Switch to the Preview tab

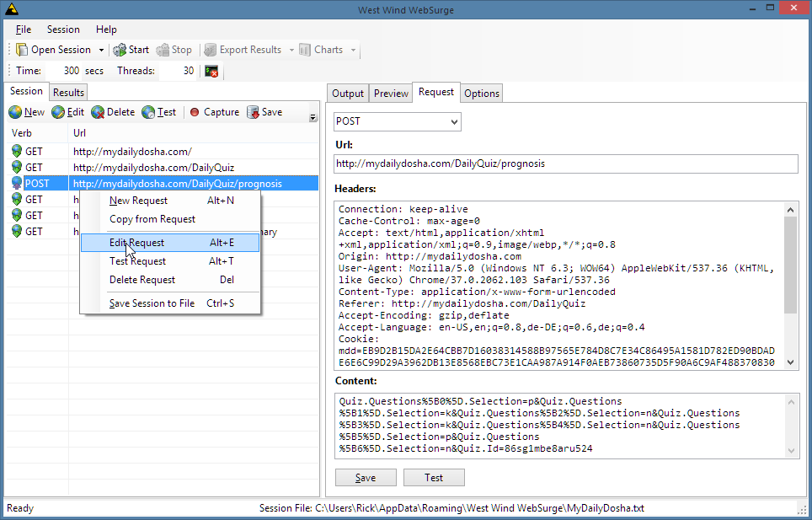(391, 94)
